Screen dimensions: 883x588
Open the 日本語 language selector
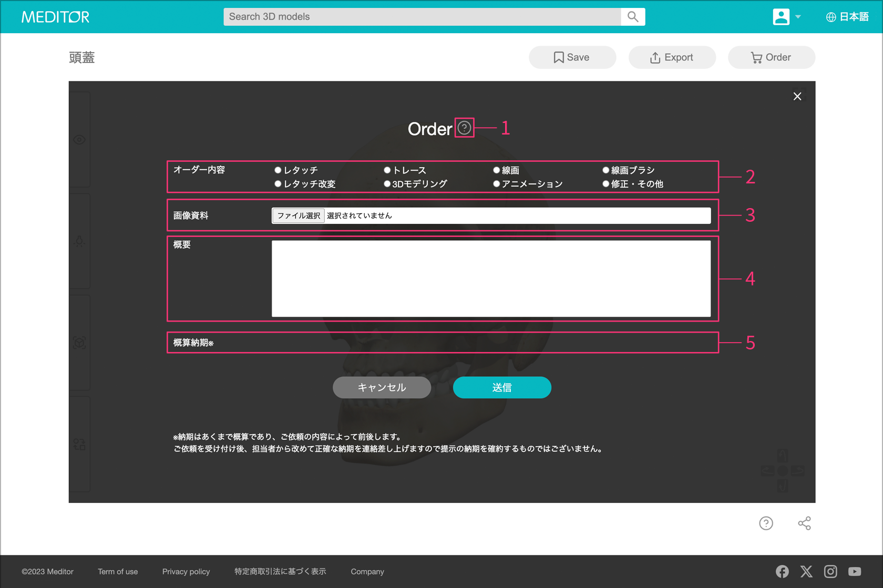click(847, 17)
